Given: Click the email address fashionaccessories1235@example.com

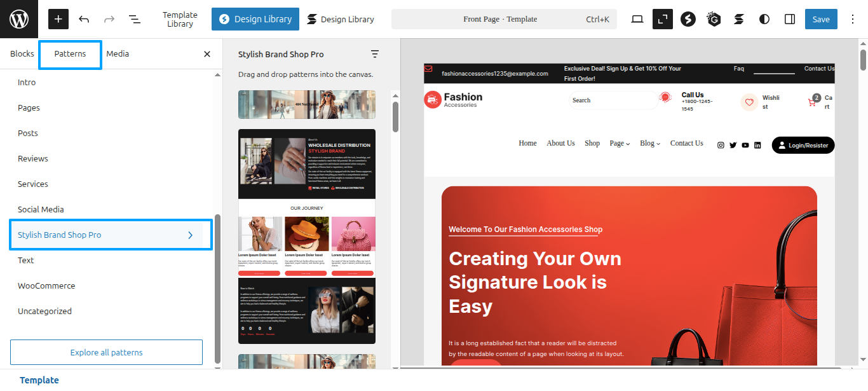Looking at the screenshot, I should 495,74.
